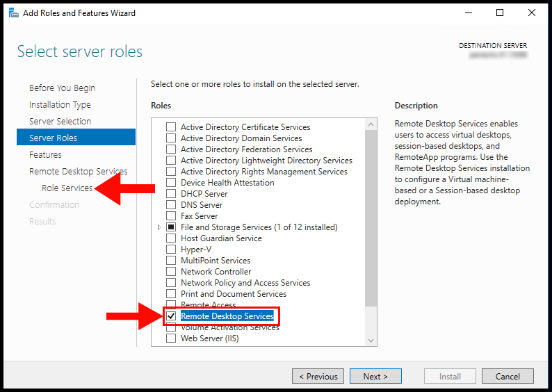
Task: Select the Network Policy and Access Services checkbox
Action: [171, 283]
